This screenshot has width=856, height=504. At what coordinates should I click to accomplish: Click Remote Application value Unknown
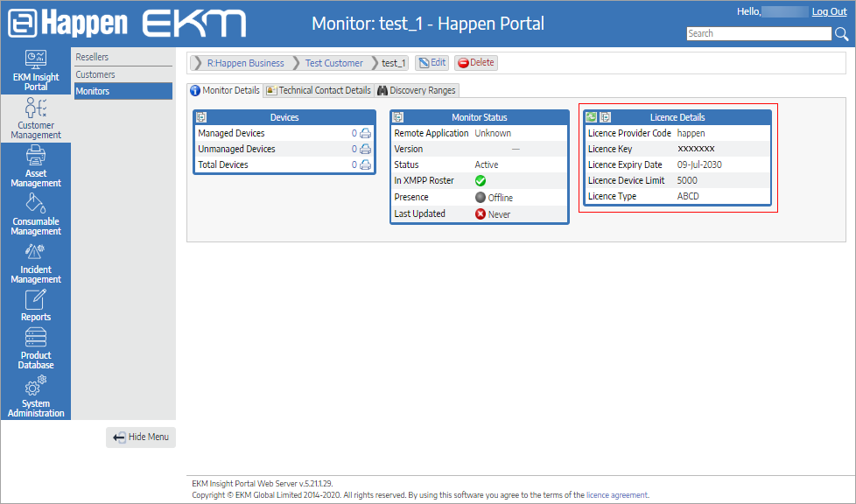(x=493, y=133)
